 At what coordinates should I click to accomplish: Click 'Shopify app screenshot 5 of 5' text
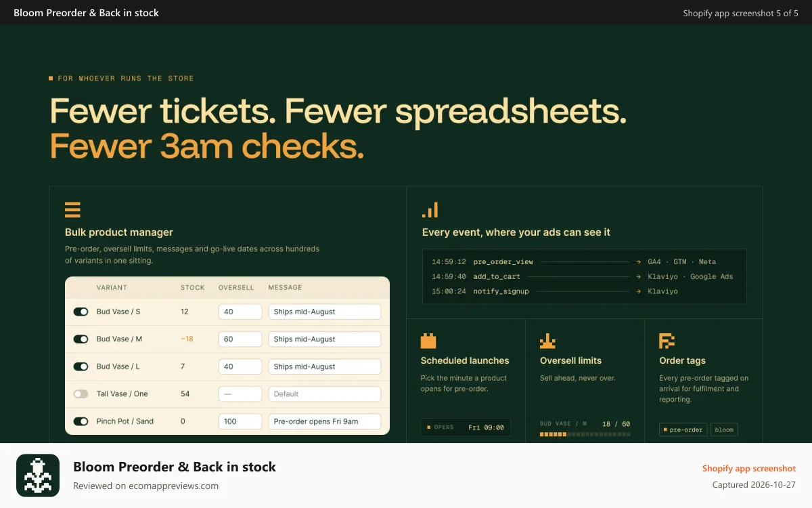740,13
